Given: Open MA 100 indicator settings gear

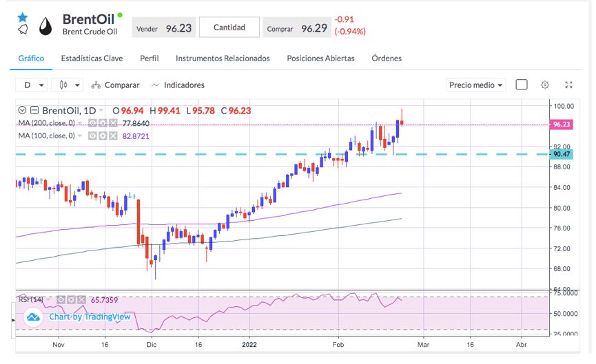Looking at the screenshot, I should [103, 136].
